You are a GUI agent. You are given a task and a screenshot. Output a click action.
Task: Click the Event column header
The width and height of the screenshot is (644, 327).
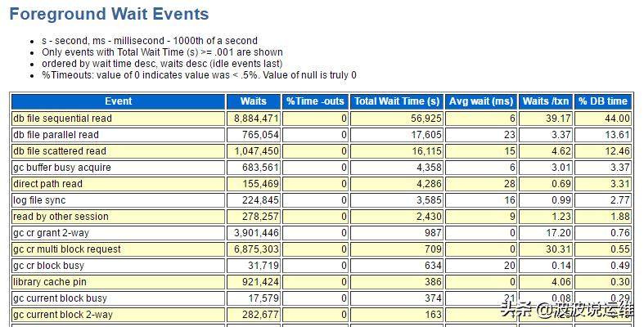pos(119,101)
